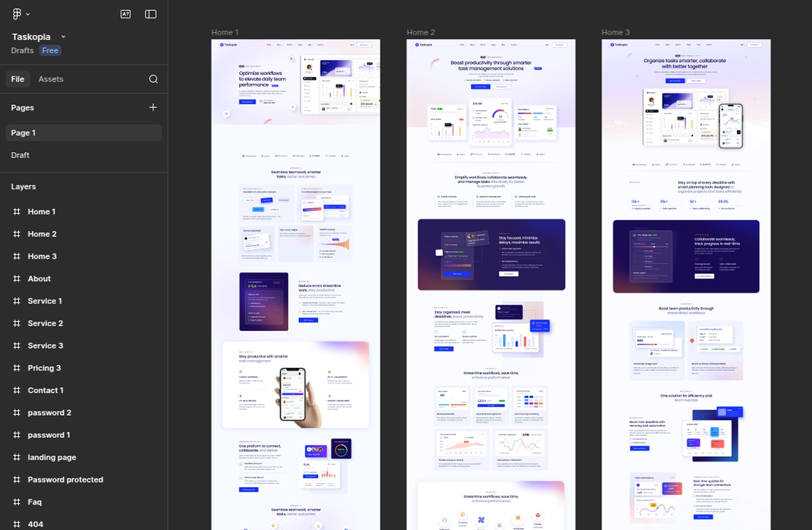Viewport: 812px width, 530px height.
Task: Select the Home 1 layer name
Action: 42,211
